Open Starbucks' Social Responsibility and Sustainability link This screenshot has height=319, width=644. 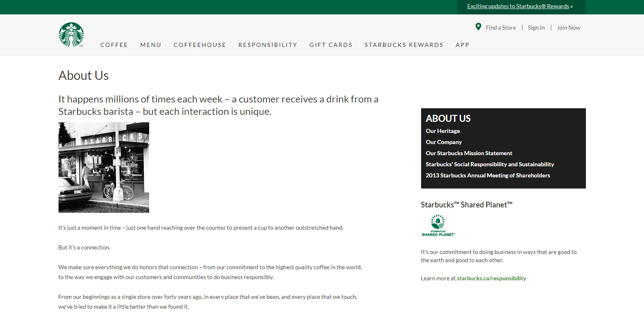(490, 164)
